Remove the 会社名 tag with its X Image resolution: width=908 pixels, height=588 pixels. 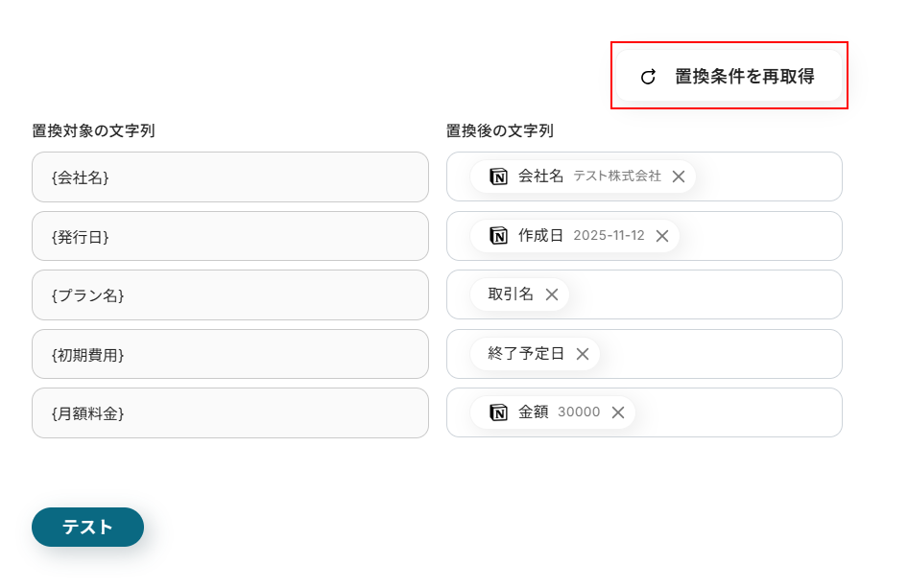click(679, 176)
